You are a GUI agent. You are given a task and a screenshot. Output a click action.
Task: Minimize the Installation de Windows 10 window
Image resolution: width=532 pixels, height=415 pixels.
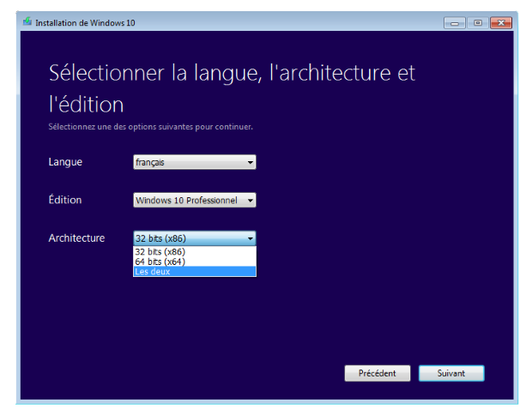pyautogui.click(x=454, y=23)
